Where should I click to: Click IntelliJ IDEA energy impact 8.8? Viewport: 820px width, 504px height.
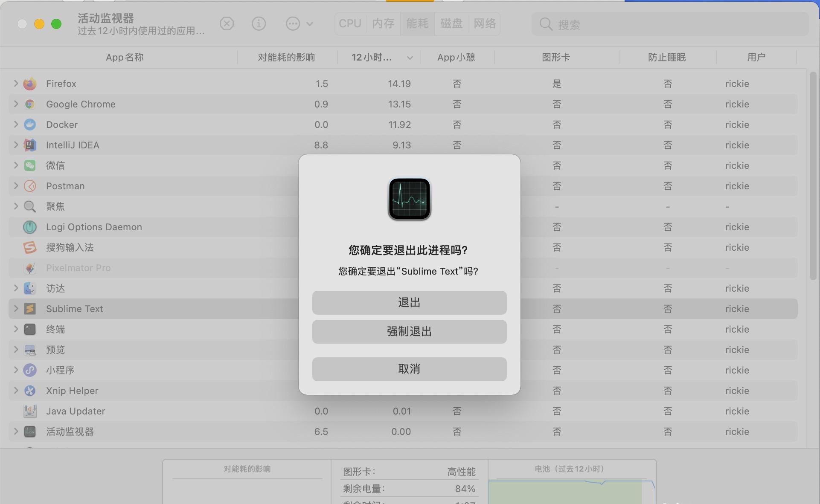pos(321,145)
